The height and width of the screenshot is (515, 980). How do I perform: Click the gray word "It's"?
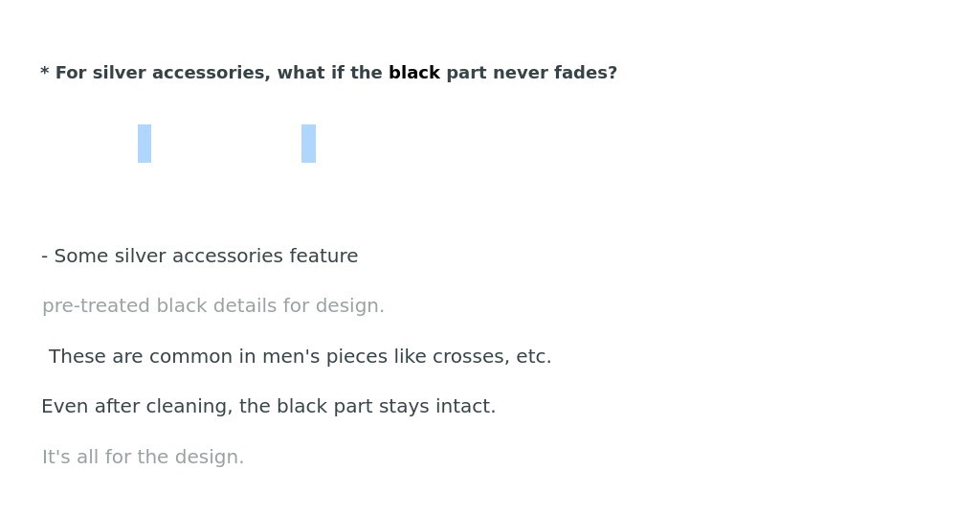pyautogui.click(x=56, y=458)
